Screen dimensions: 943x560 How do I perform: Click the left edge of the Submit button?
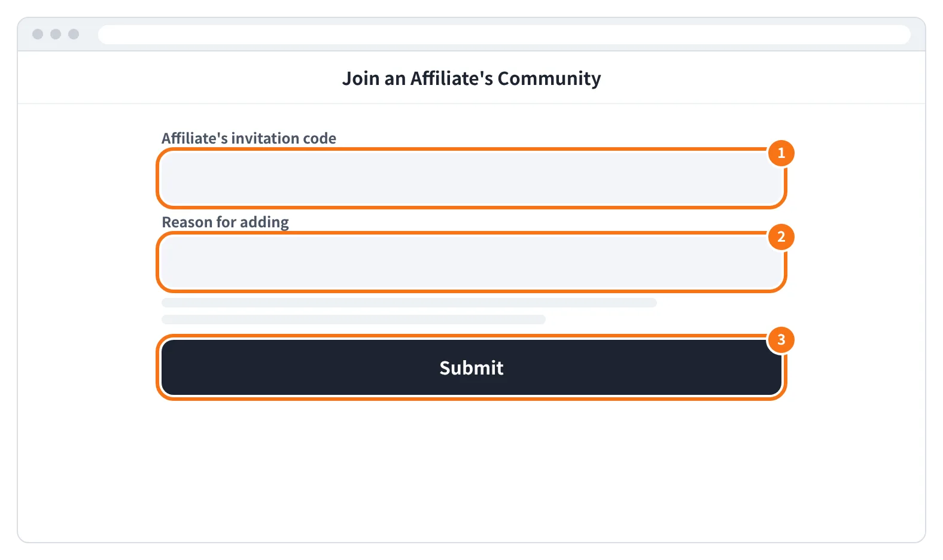click(171, 367)
